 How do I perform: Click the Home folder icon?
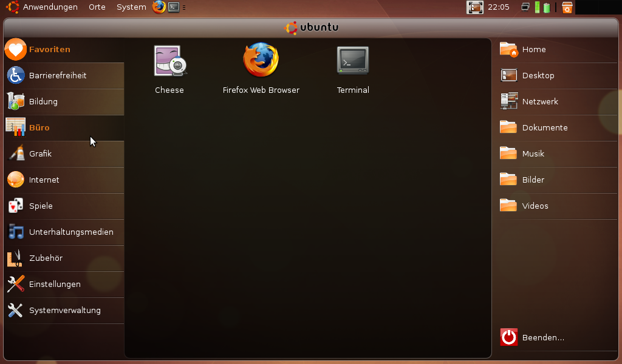pyautogui.click(x=509, y=50)
